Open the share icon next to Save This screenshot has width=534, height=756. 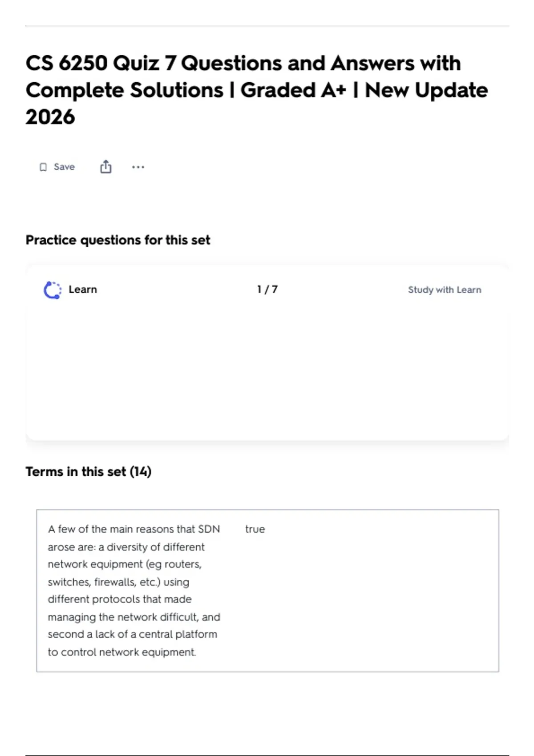coord(105,167)
